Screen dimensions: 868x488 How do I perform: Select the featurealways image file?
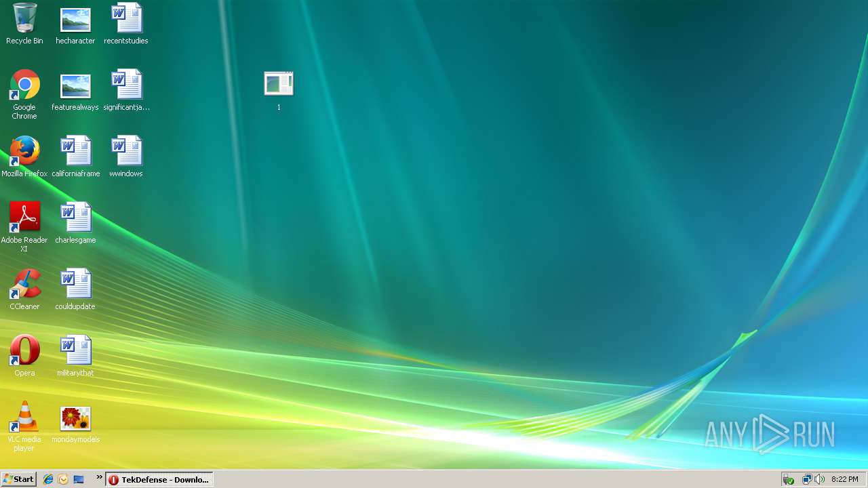point(75,91)
